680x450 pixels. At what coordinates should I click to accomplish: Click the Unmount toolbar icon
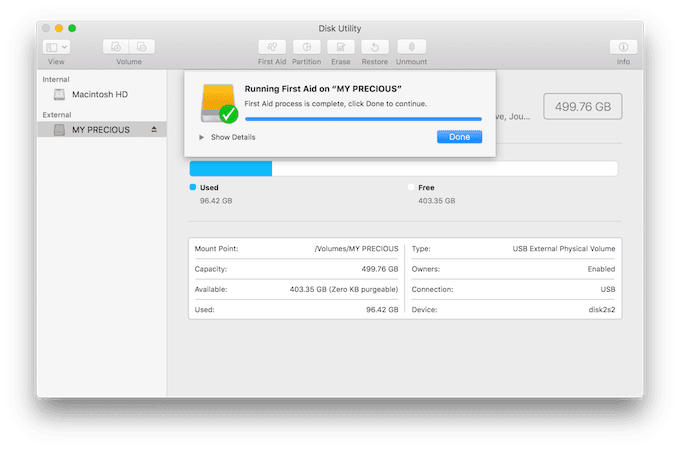(x=412, y=47)
